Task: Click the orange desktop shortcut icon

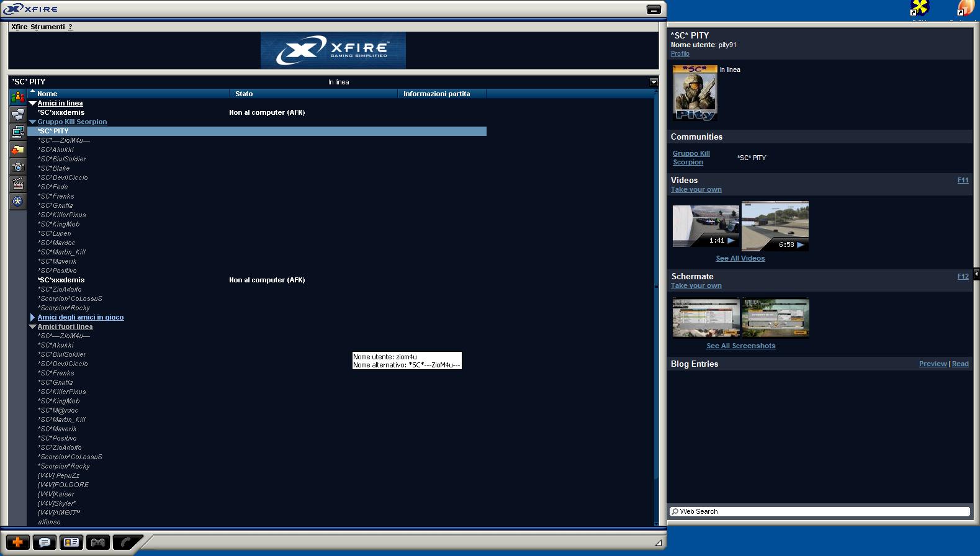Action: (966, 8)
